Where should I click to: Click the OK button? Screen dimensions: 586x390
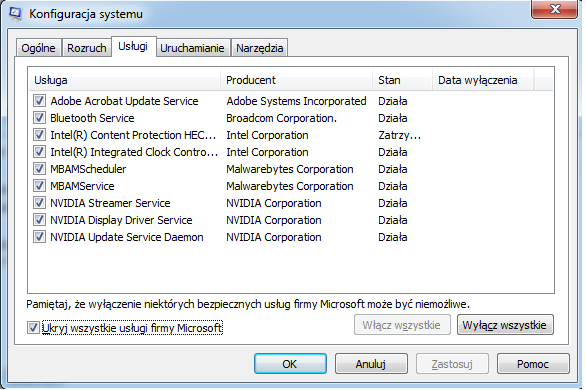290,364
